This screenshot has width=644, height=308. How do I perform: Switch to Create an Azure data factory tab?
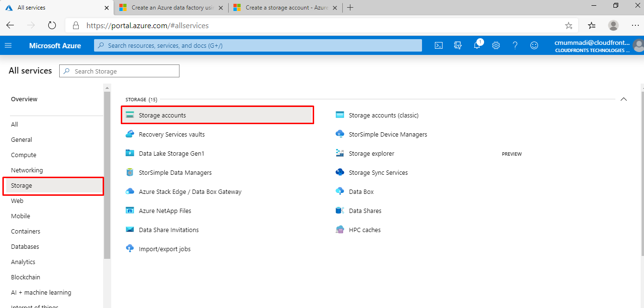pyautogui.click(x=171, y=8)
